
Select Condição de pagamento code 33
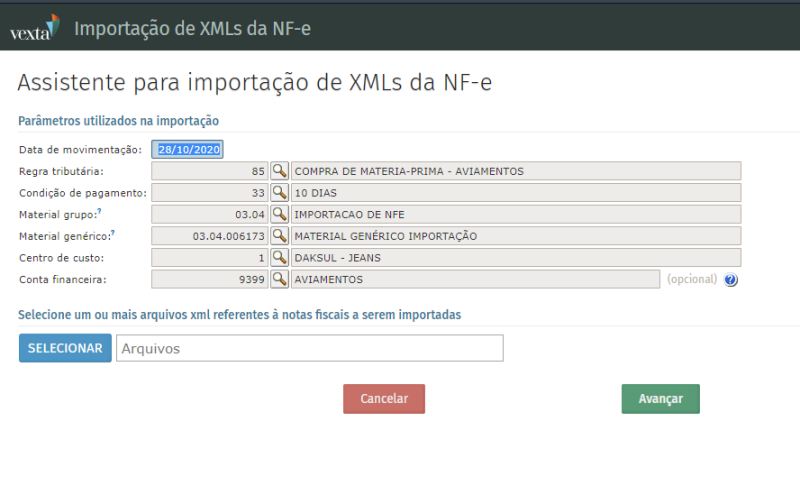210,193
